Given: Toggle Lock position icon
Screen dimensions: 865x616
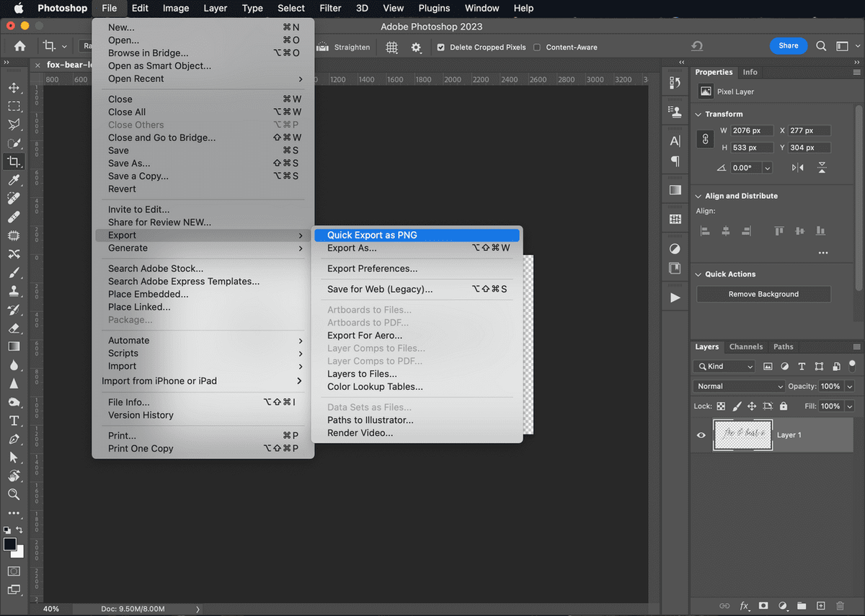Looking at the screenshot, I should (x=750, y=406).
